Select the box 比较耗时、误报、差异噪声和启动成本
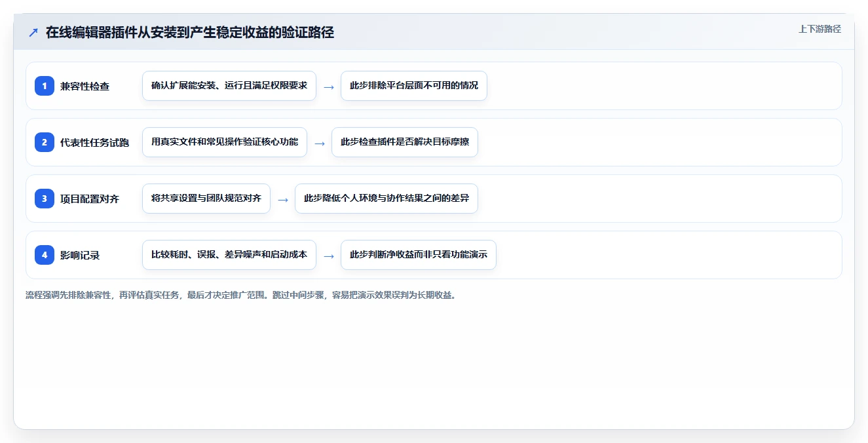This screenshot has width=868, height=443. [229, 255]
